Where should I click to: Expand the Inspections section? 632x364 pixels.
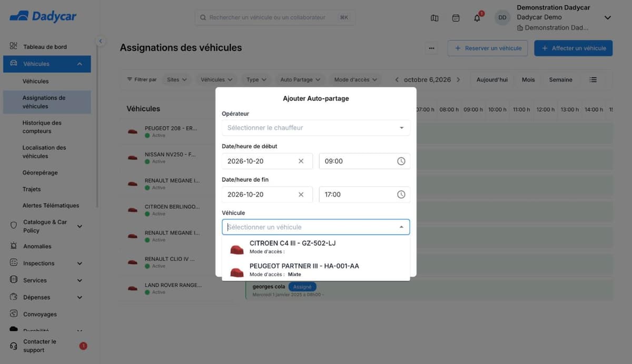pyautogui.click(x=80, y=264)
